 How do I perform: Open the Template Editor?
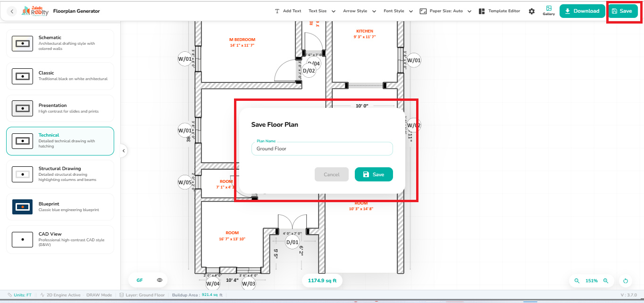[499, 11]
